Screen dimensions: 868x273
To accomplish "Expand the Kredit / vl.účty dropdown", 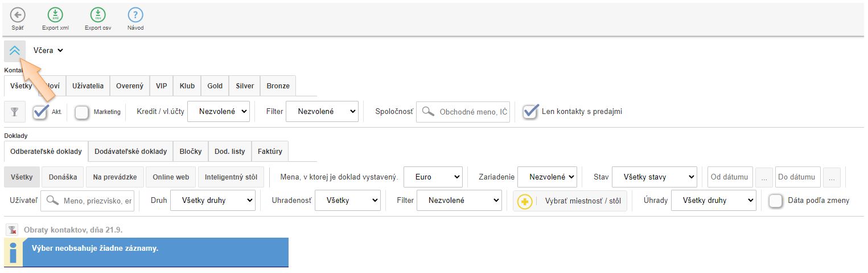I will 219,112.
